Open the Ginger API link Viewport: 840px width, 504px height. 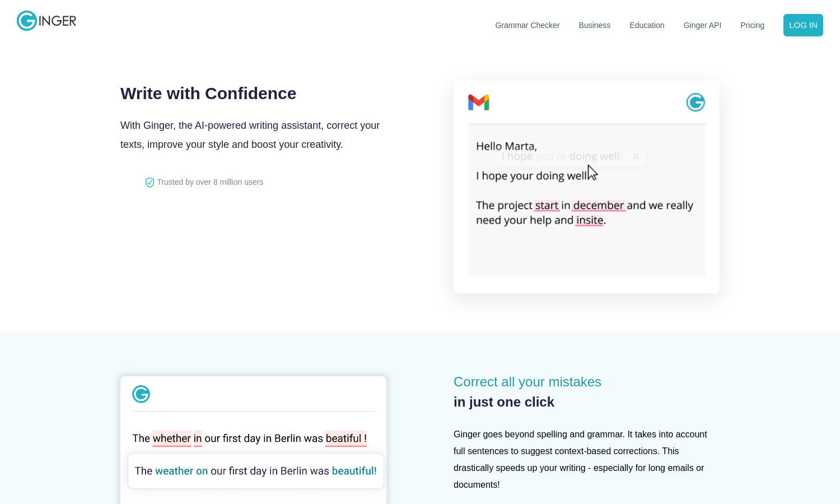click(702, 25)
